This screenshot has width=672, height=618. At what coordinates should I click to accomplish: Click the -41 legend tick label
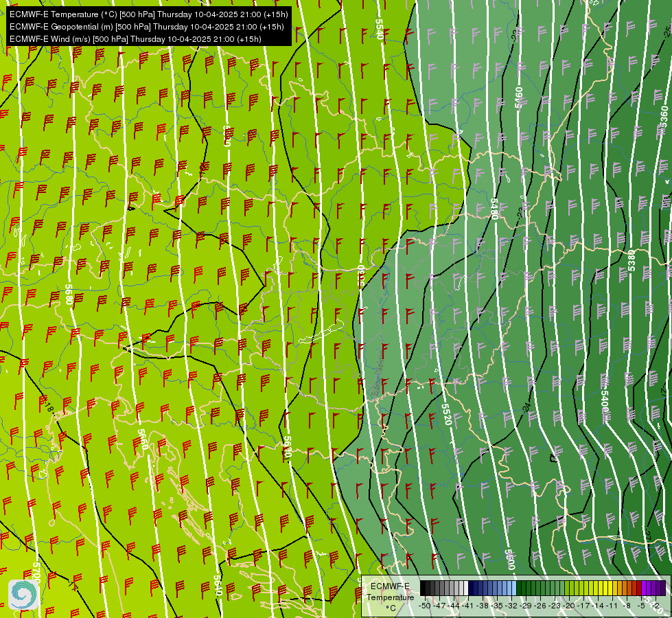coord(469,605)
